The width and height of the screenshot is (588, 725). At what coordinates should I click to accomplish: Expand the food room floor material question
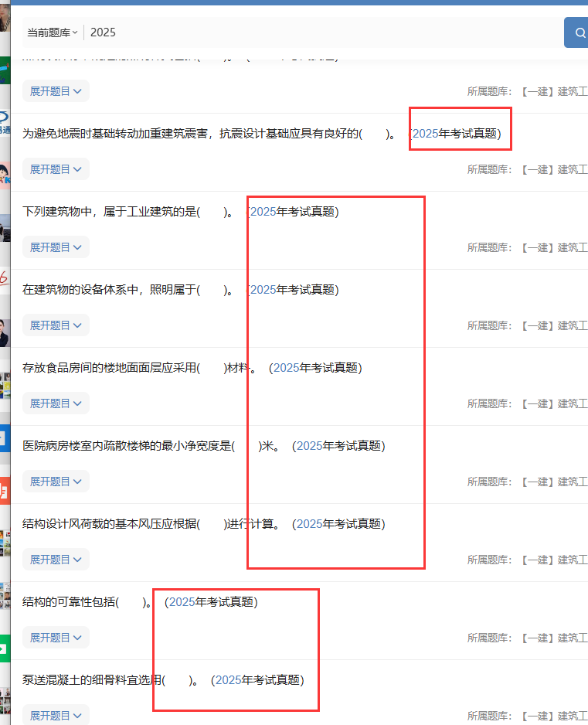56,403
